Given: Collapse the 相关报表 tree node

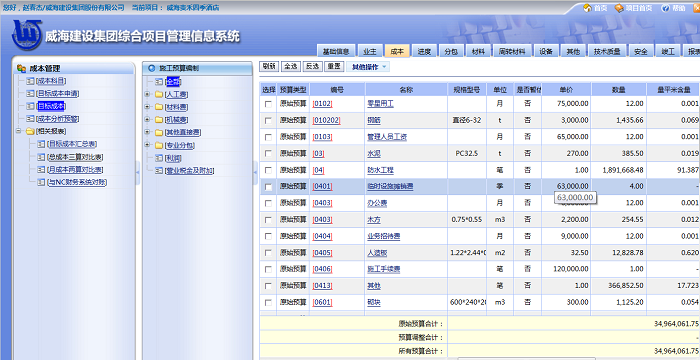Looking at the screenshot, I should coord(18,131).
